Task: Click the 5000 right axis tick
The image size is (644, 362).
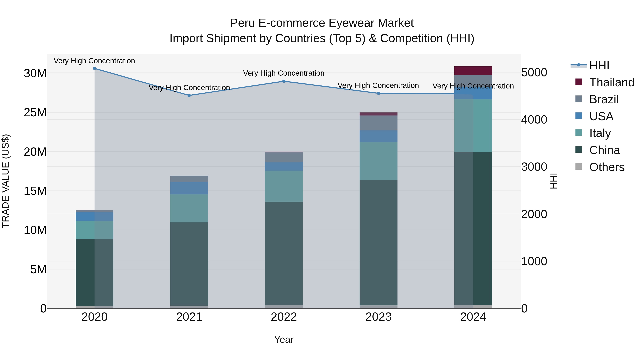Action: click(534, 72)
